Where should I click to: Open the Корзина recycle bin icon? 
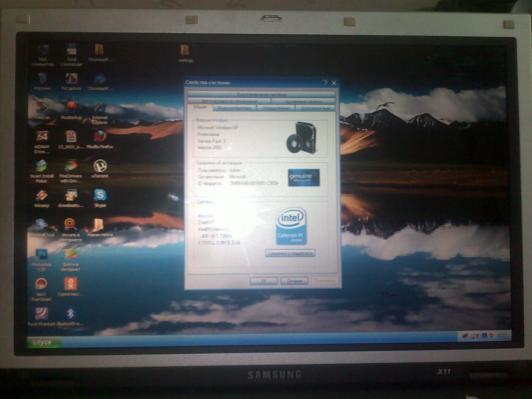coord(42,82)
